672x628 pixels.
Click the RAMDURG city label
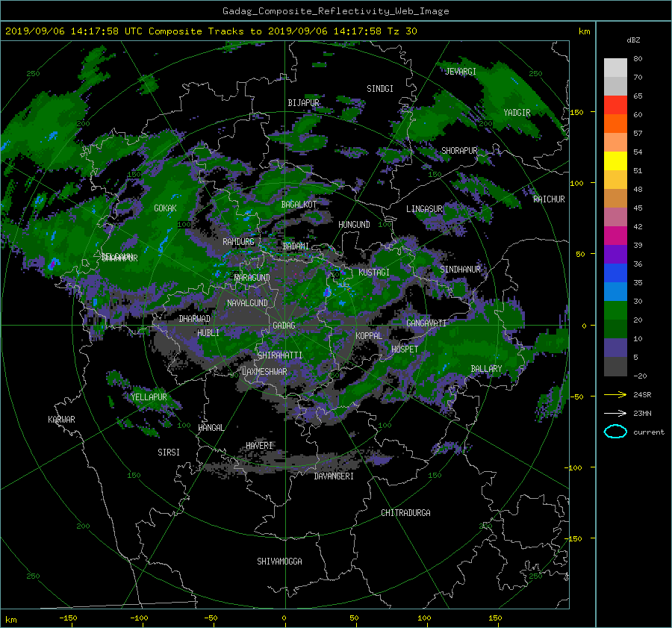click(x=238, y=242)
